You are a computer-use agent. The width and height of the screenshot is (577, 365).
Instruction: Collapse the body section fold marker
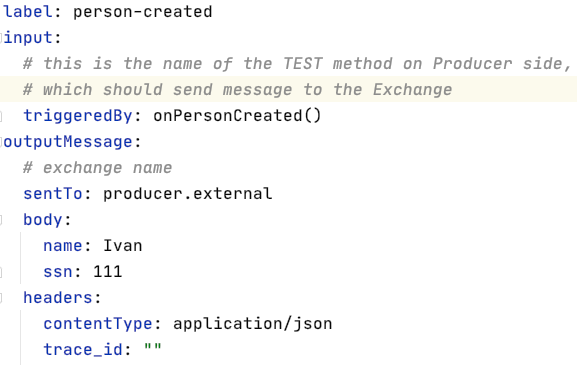pyautogui.click(x=1, y=220)
